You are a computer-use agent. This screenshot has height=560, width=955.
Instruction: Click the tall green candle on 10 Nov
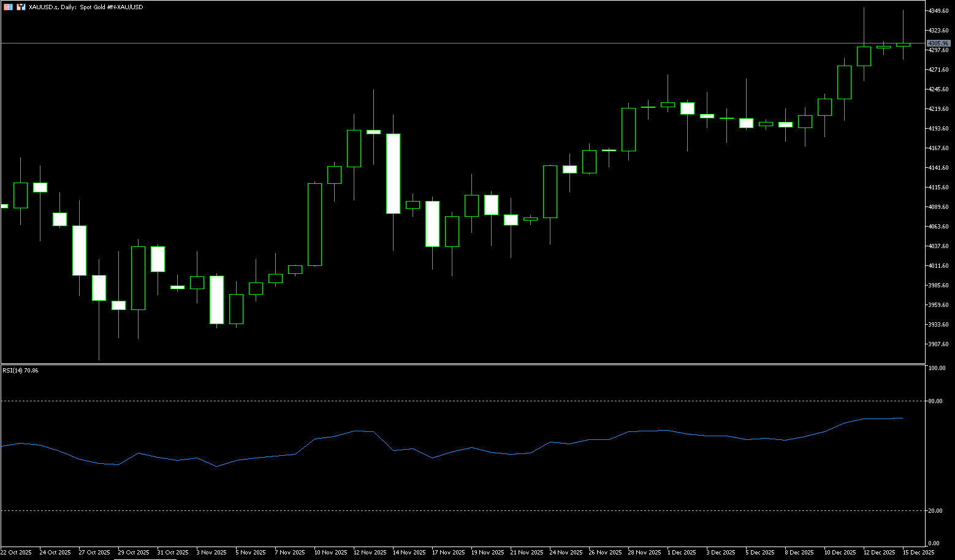click(x=314, y=224)
